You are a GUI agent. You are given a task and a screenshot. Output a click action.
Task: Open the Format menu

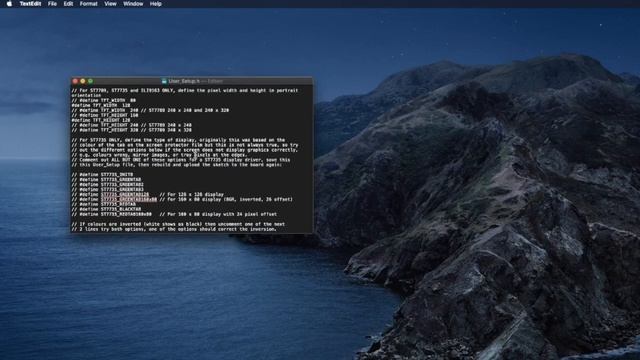(89, 4)
